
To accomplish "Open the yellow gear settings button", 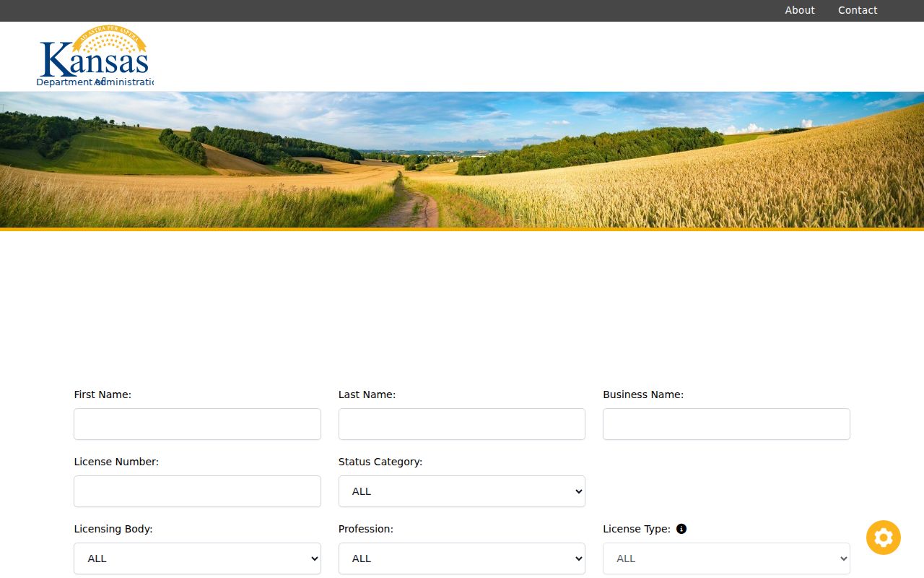I will pos(884,538).
